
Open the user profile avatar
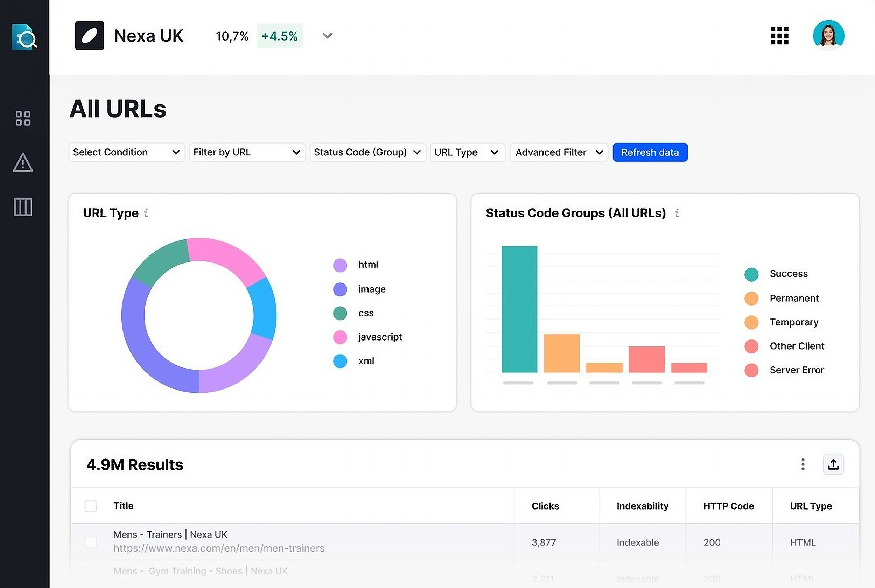coord(828,36)
